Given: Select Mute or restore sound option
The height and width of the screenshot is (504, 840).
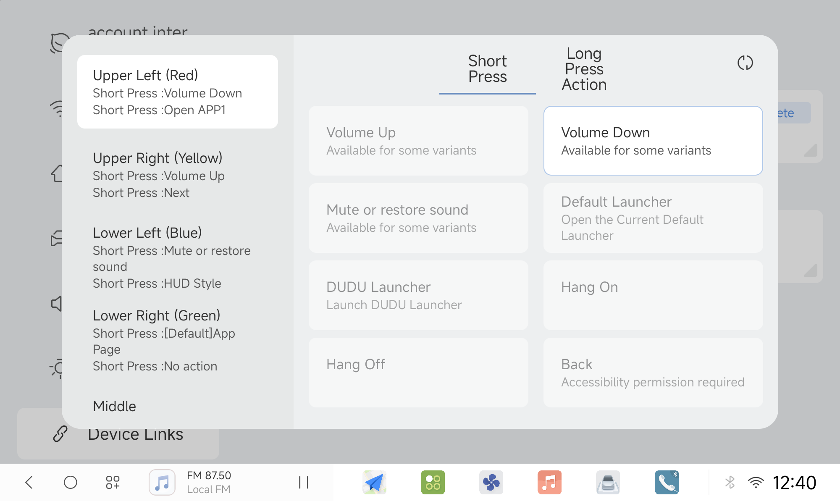Looking at the screenshot, I should point(418,218).
